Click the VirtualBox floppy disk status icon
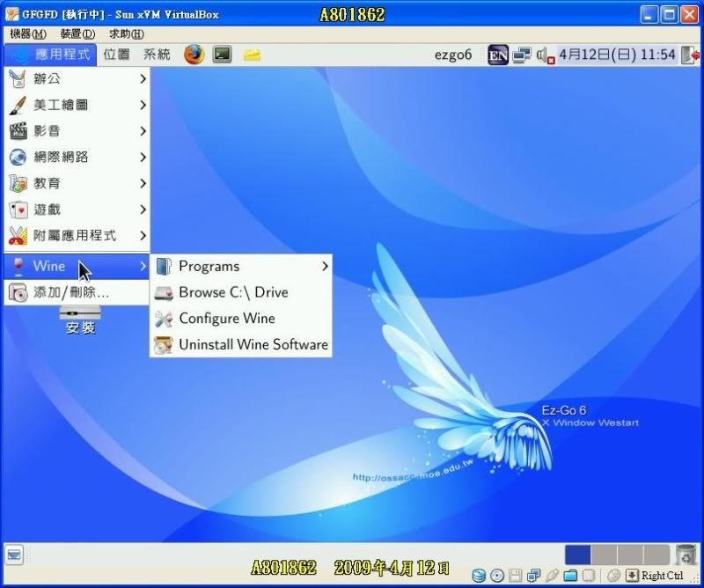The height and width of the screenshot is (588, 704). pyautogui.click(x=516, y=576)
